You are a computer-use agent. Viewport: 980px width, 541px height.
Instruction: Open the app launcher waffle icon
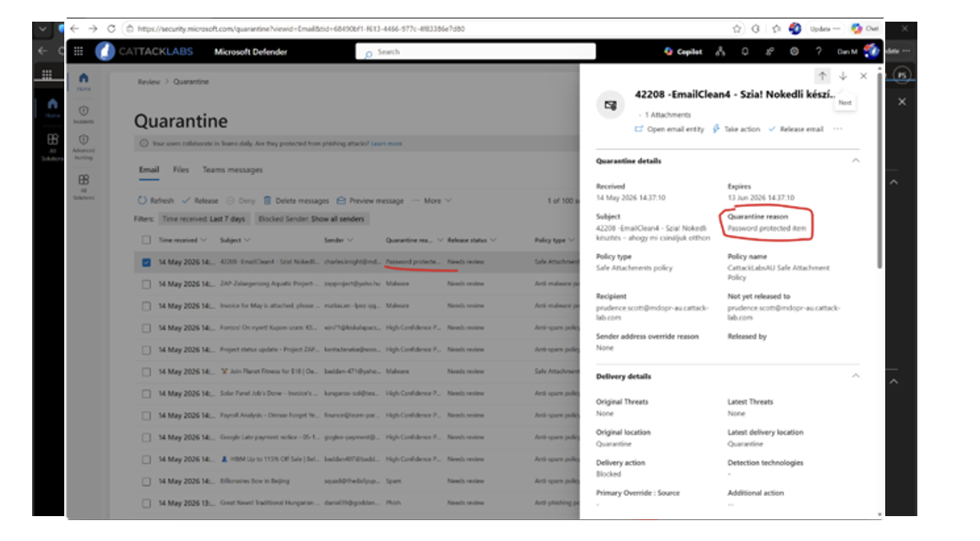pos(78,51)
